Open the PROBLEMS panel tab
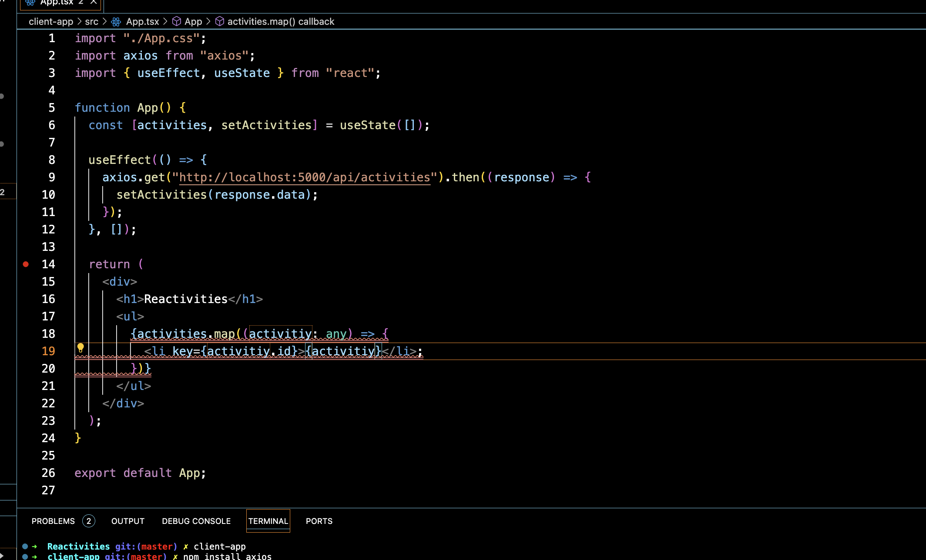 tap(53, 521)
